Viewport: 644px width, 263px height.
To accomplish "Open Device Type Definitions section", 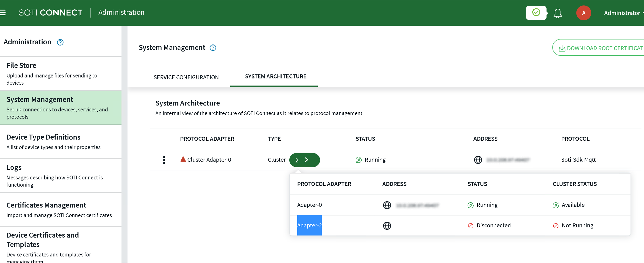I will click(61, 141).
